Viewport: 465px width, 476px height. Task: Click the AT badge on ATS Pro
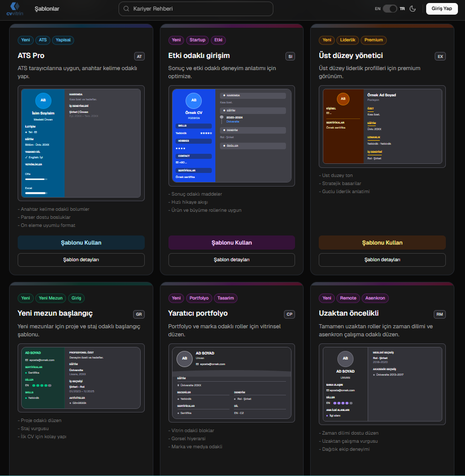[x=139, y=56]
